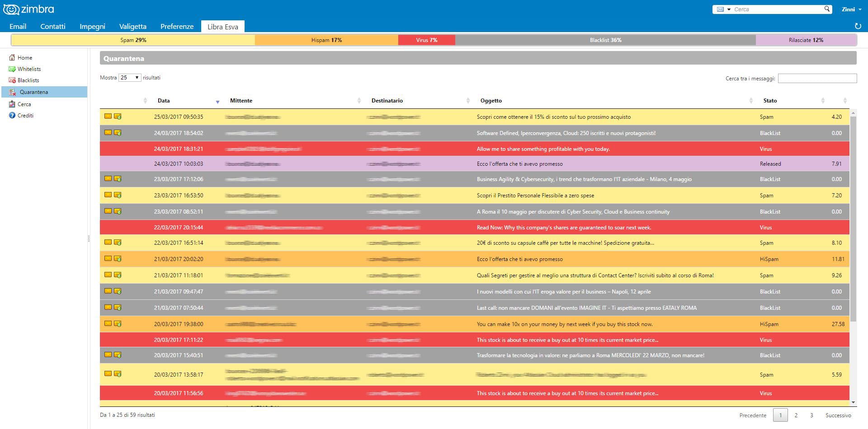Go to the Preferenze tab
The width and height of the screenshot is (868, 429).
(177, 26)
